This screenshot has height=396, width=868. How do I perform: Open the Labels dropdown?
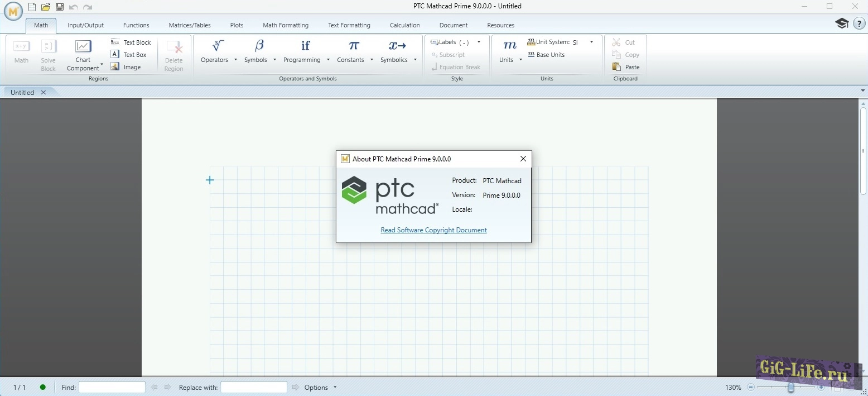479,42
